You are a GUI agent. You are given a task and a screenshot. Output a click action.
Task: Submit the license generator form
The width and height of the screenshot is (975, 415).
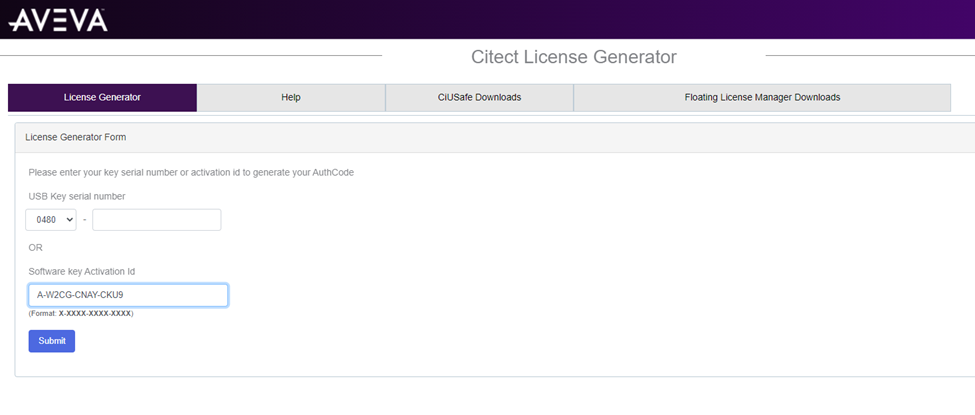[52, 341]
